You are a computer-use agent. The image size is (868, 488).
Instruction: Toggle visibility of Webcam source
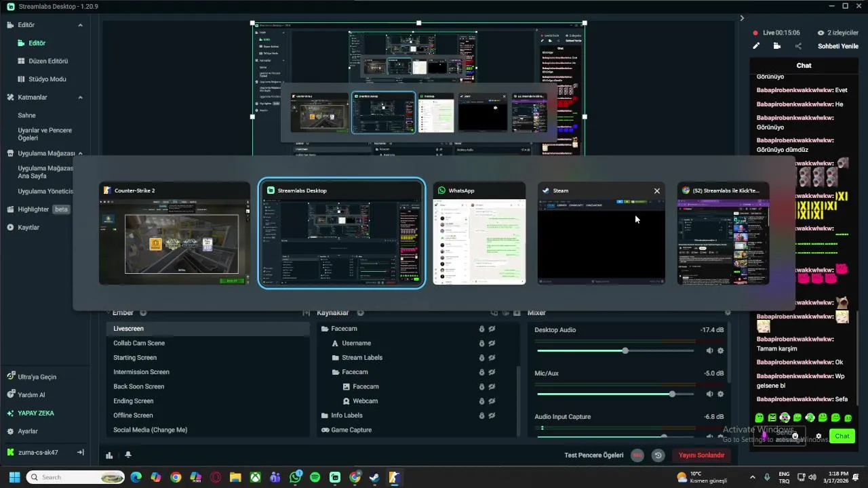(x=492, y=401)
